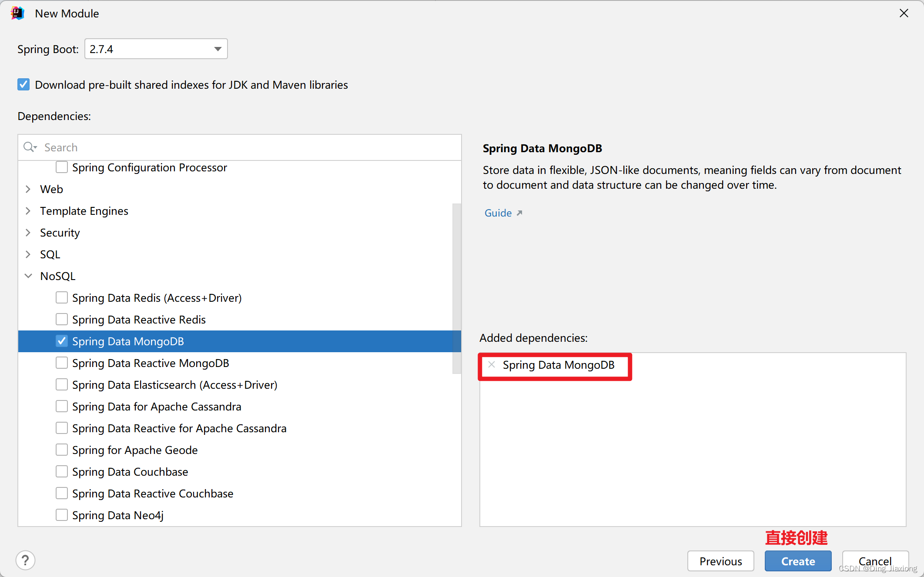Check Spring Data Couchbase

[x=62, y=472]
